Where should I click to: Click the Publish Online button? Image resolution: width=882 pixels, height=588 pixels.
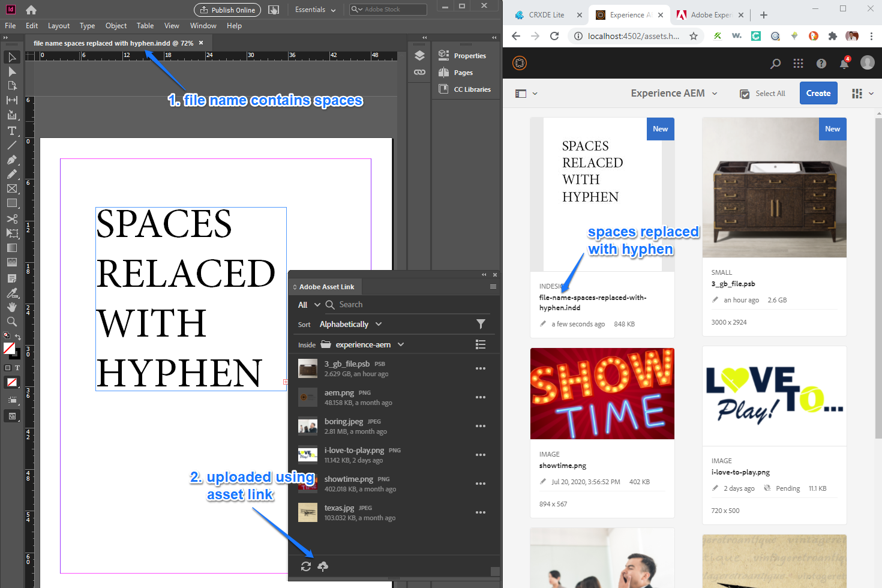tap(227, 10)
